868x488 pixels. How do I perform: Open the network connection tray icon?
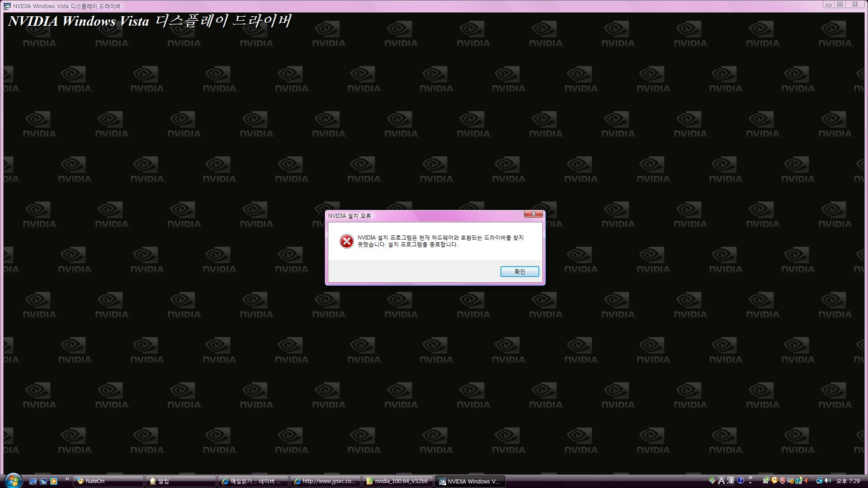click(820, 480)
